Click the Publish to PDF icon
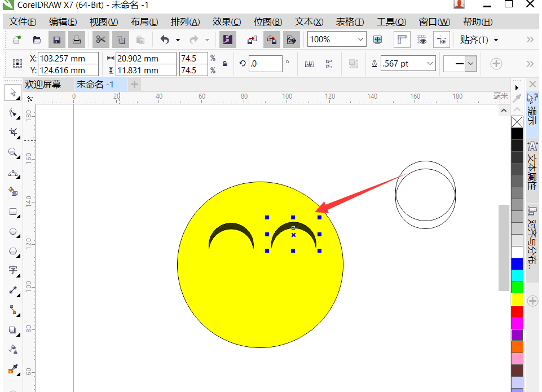This screenshot has height=392, width=542. (292, 39)
